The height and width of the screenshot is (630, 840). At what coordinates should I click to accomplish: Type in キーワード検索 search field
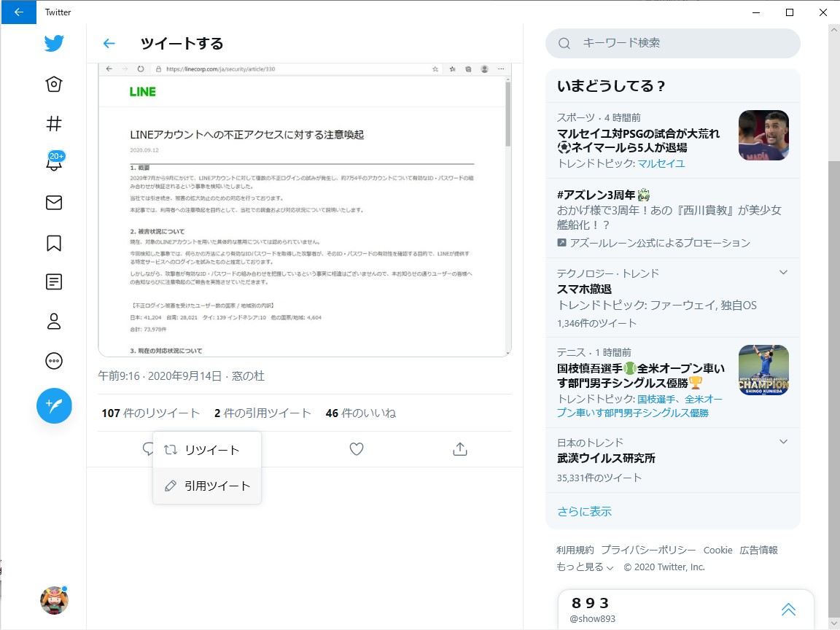[x=673, y=44]
